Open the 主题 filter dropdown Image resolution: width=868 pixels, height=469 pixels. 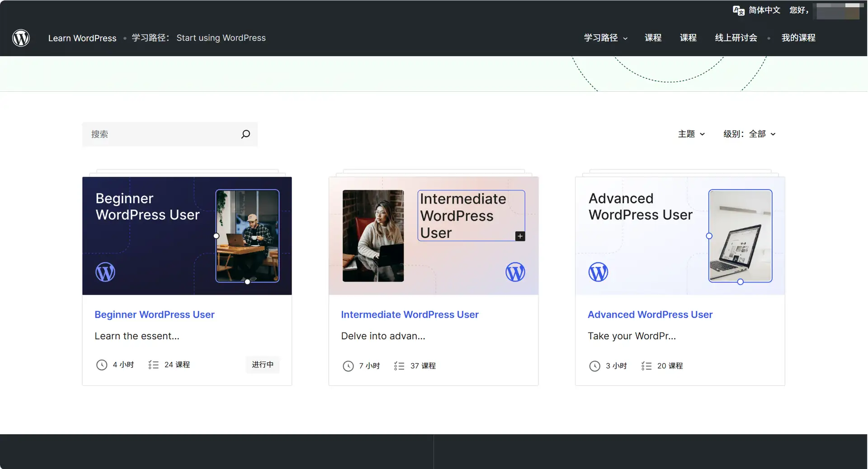pos(691,134)
